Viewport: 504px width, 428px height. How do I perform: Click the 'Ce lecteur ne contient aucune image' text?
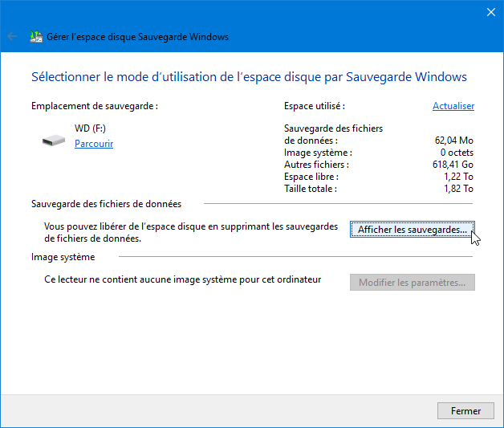pos(182,279)
